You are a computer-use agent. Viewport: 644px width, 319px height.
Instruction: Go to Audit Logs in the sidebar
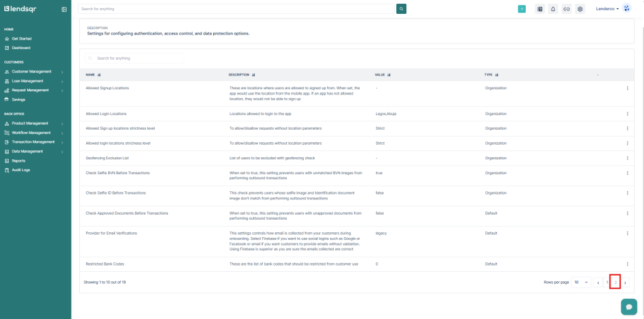coord(21,170)
